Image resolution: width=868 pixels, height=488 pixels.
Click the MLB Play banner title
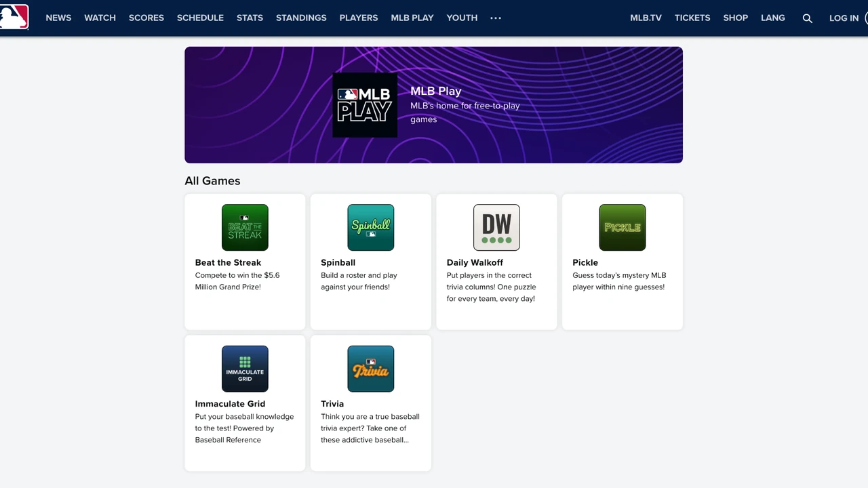tap(436, 91)
